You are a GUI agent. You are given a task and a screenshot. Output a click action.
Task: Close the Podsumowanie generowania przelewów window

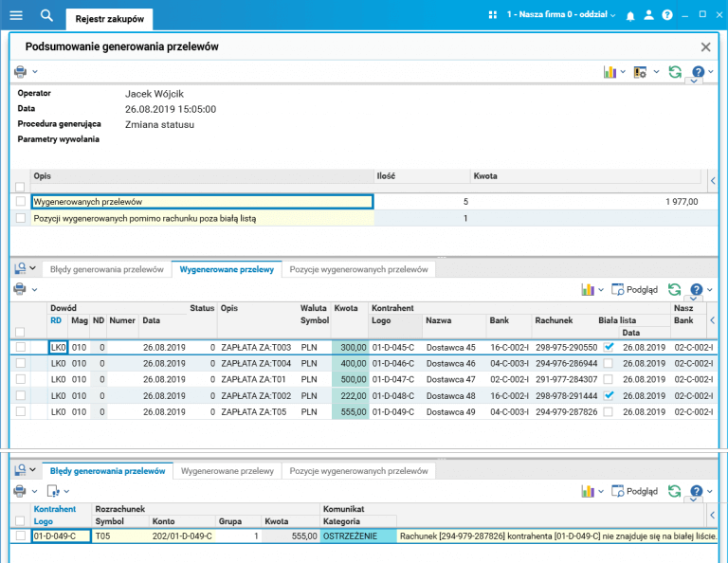(x=705, y=46)
